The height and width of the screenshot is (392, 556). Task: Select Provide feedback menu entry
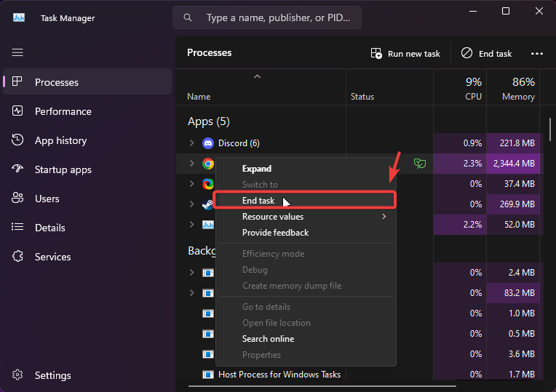tap(275, 233)
